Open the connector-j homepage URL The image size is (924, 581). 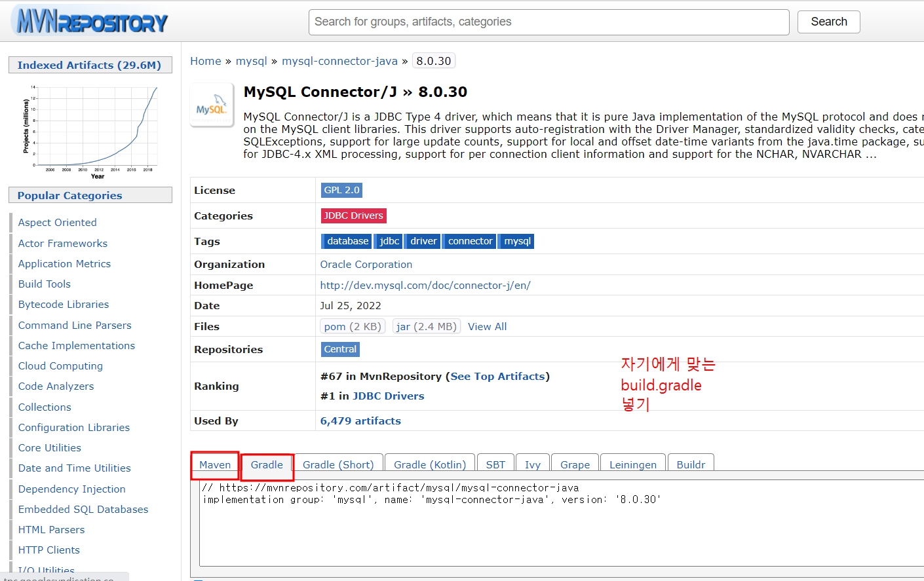425,286
